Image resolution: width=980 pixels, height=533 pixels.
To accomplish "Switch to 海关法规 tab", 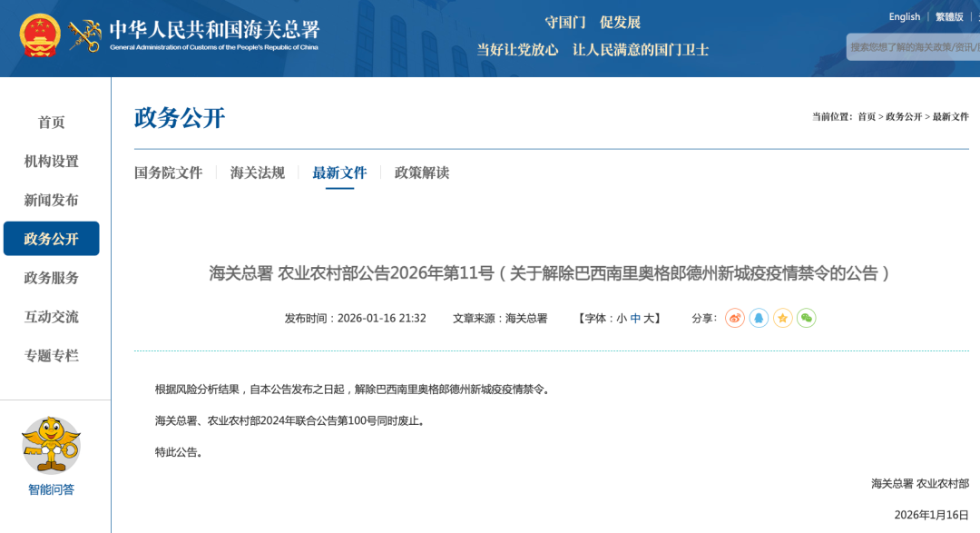I will pyautogui.click(x=258, y=173).
